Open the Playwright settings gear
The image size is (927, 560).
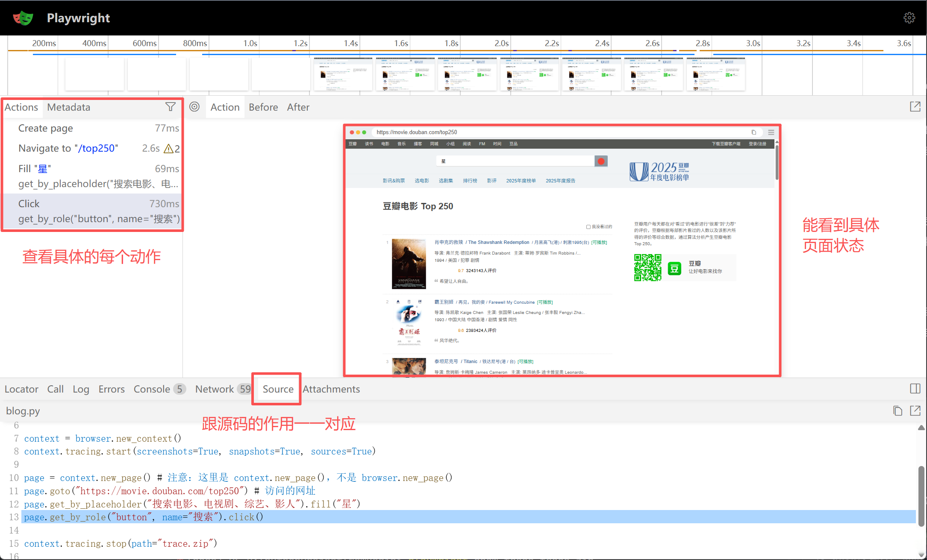909,18
